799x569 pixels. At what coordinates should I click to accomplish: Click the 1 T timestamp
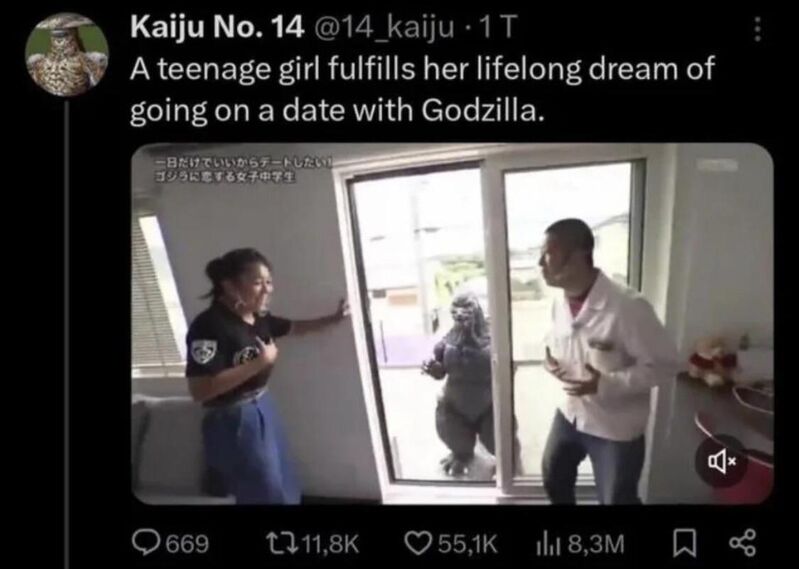tap(500, 28)
